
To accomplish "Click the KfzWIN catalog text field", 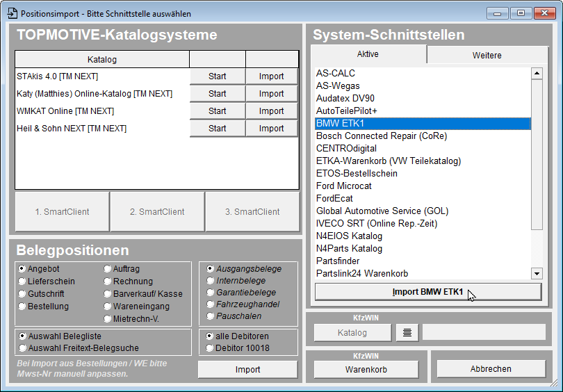I will [484, 332].
